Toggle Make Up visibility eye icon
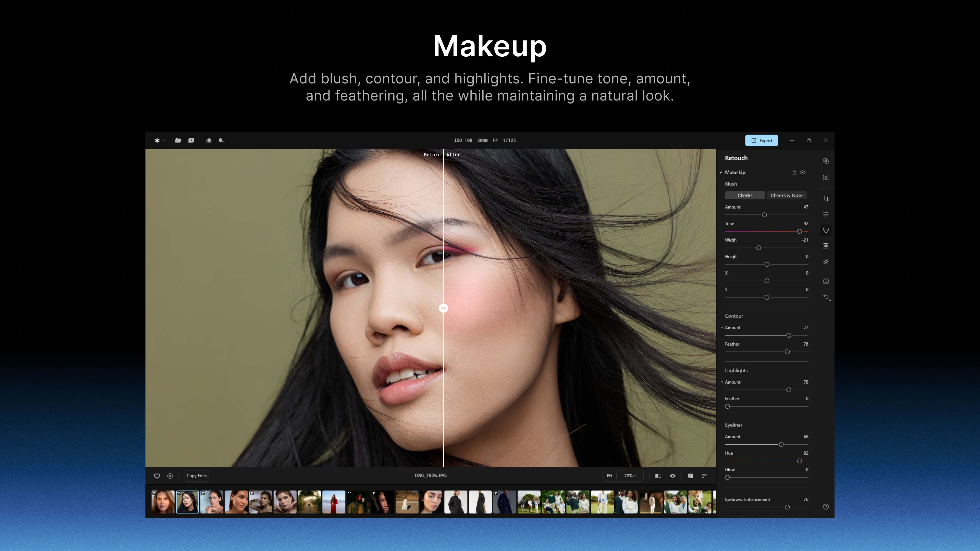This screenshot has height=551, width=980. click(803, 172)
